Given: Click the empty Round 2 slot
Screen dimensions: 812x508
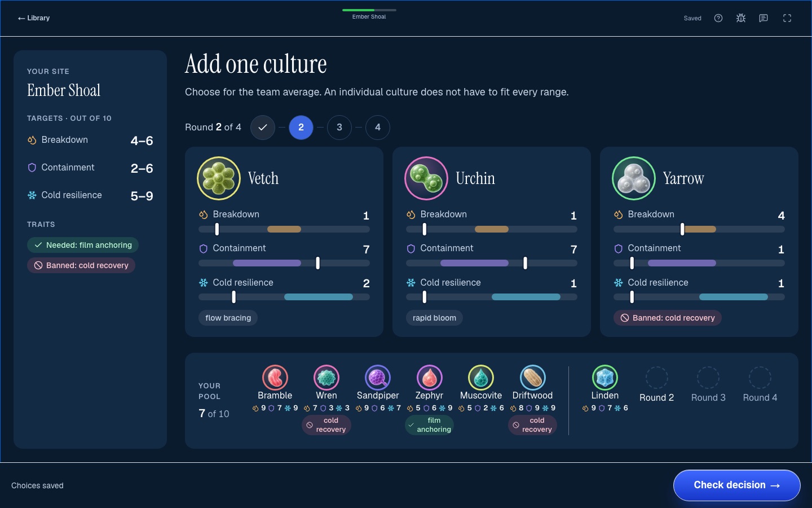Looking at the screenshot, I should point(657,378).
